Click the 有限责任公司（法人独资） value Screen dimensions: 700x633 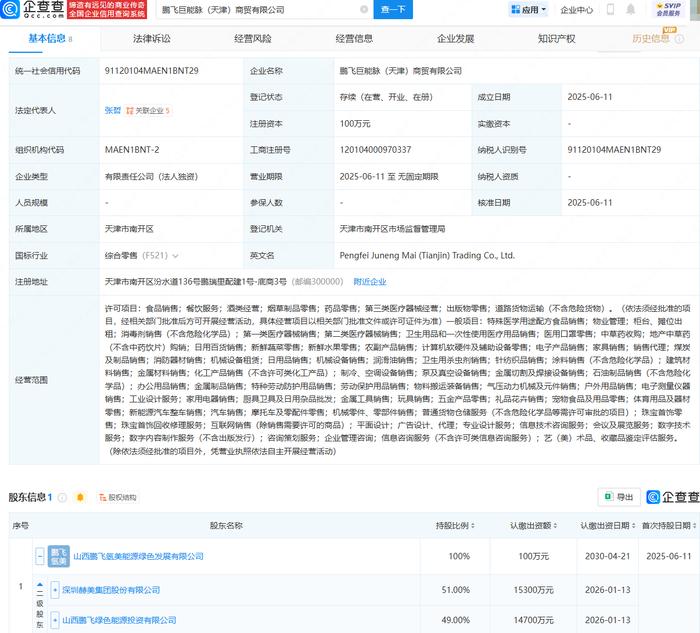[x=151, y=177]
